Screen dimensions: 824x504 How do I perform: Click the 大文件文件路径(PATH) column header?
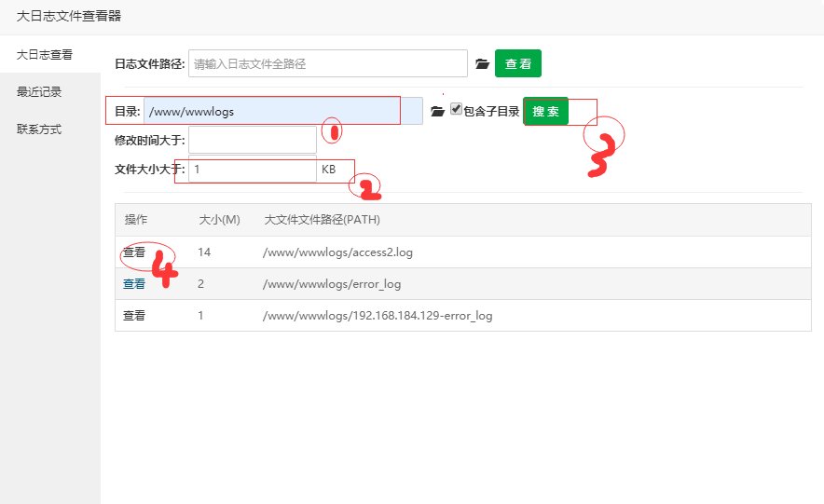(x=322, y=220)
